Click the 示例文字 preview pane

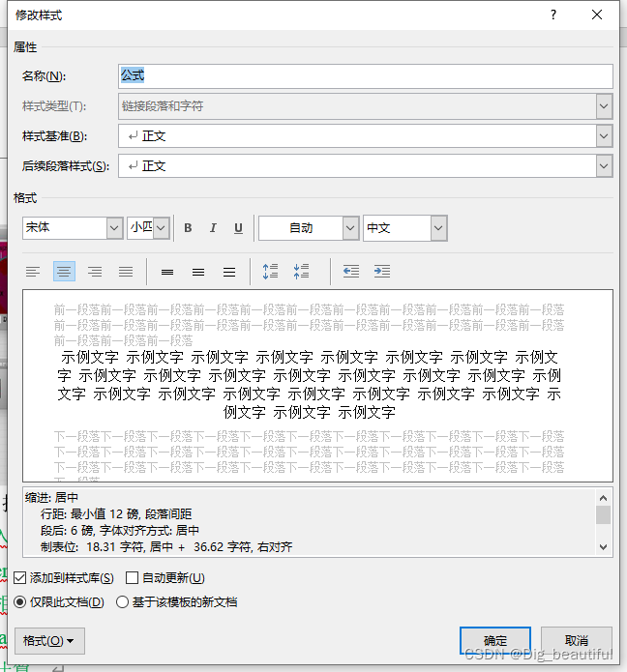(x=317, y=386)
